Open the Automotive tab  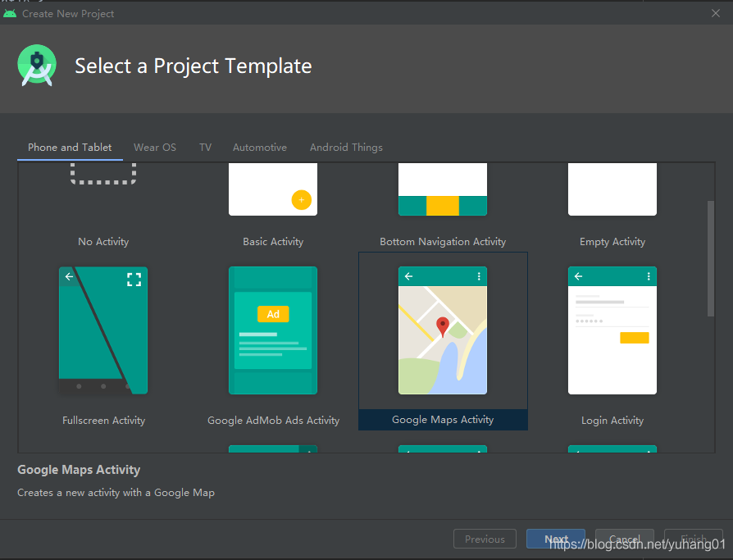click(260, 148)
